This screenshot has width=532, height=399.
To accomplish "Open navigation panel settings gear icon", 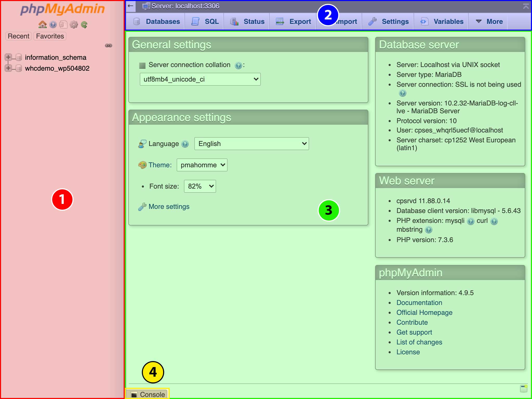I will 74,25.
